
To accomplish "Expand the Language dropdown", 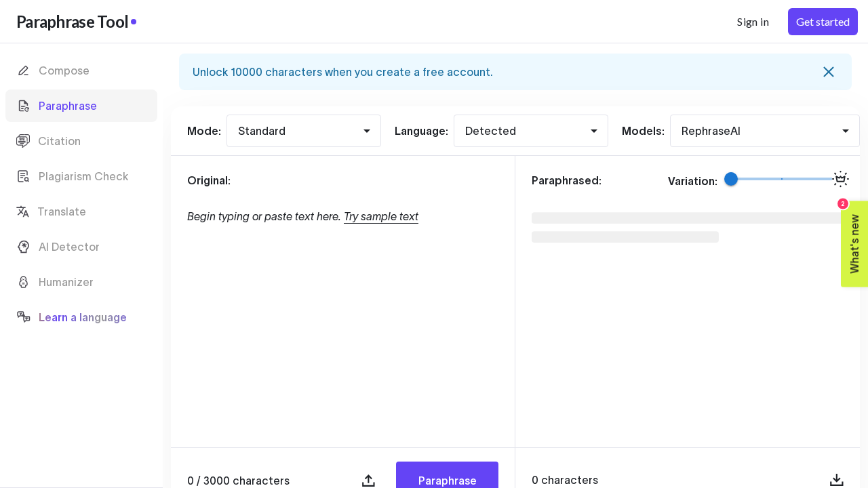I will pyautogui.click(x=530, y=131).
